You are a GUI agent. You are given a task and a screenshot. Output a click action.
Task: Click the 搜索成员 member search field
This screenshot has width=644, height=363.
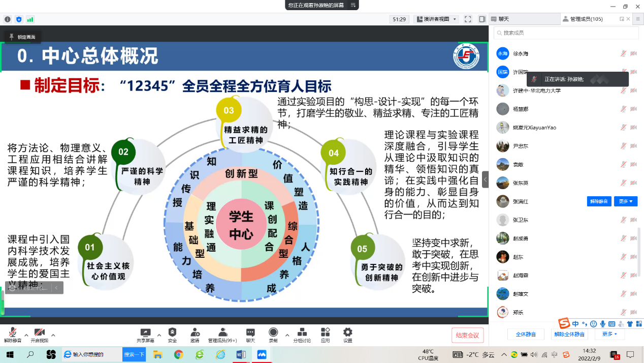(x=566, y=33)
